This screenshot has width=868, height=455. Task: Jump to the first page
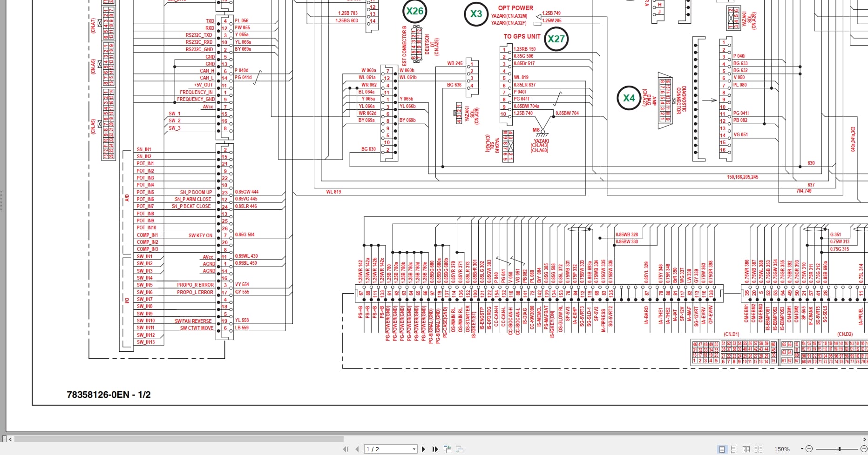[x=346, y=449]
